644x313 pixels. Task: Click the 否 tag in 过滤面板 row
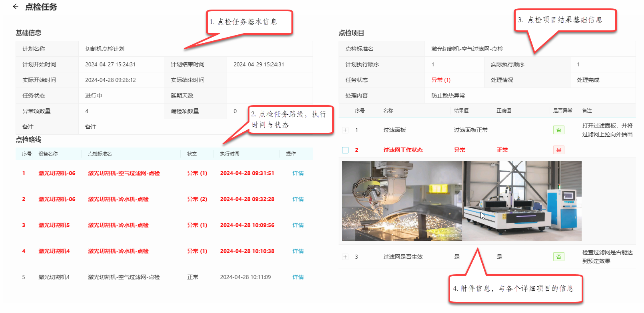(559, 130)
